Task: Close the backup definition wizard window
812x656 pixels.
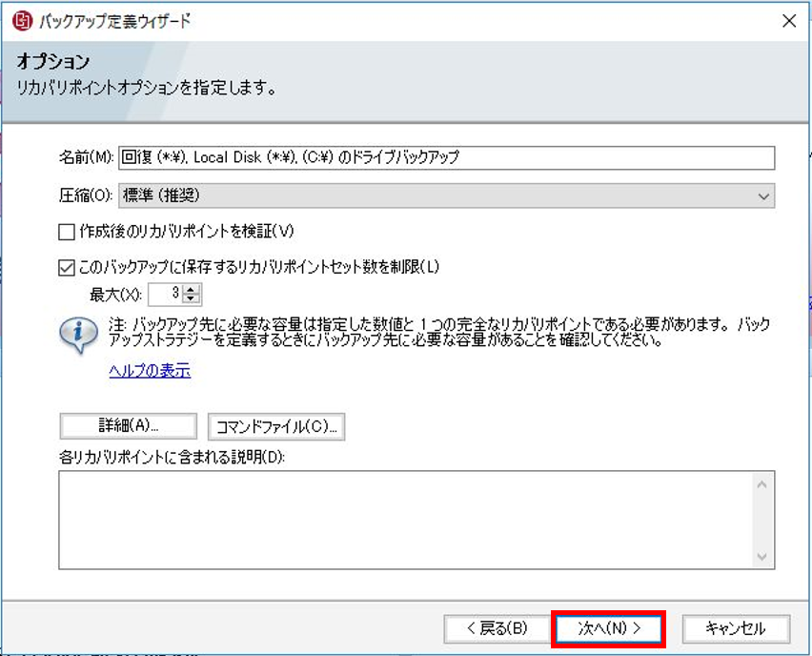Action: 788,21
